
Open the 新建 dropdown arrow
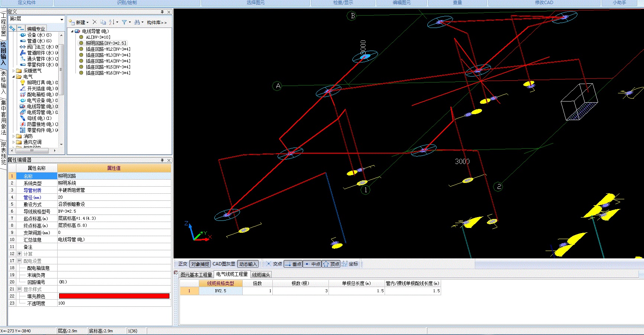point(88,23)
